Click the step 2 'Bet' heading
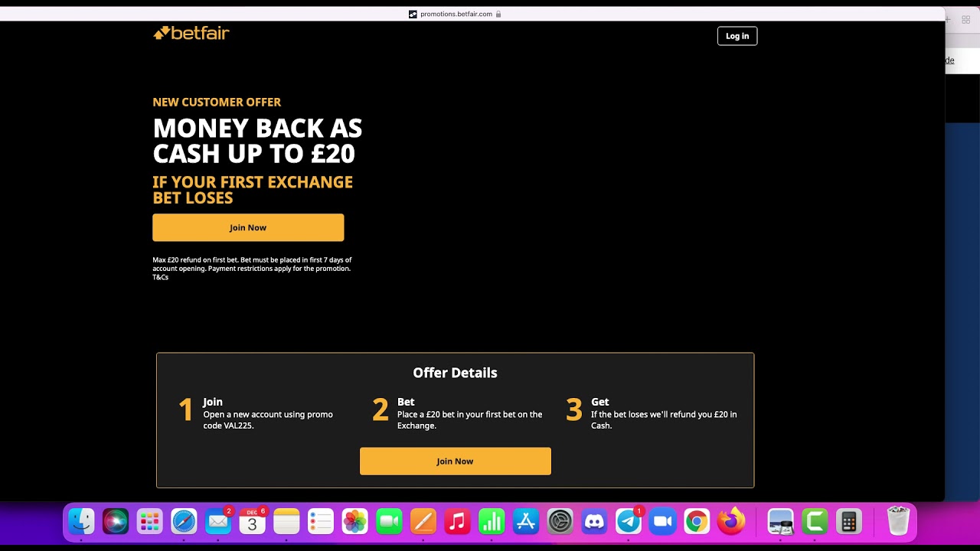 406,402
